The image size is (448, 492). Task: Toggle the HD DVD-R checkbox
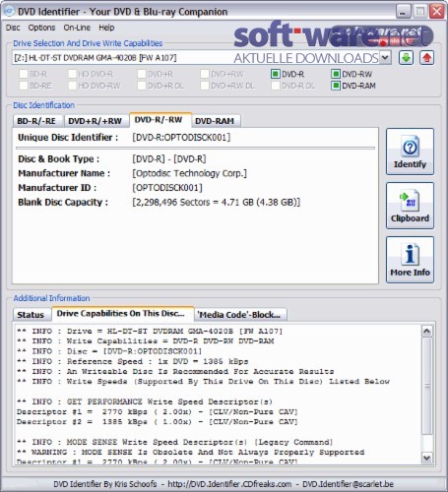click(x=72, y=74)
